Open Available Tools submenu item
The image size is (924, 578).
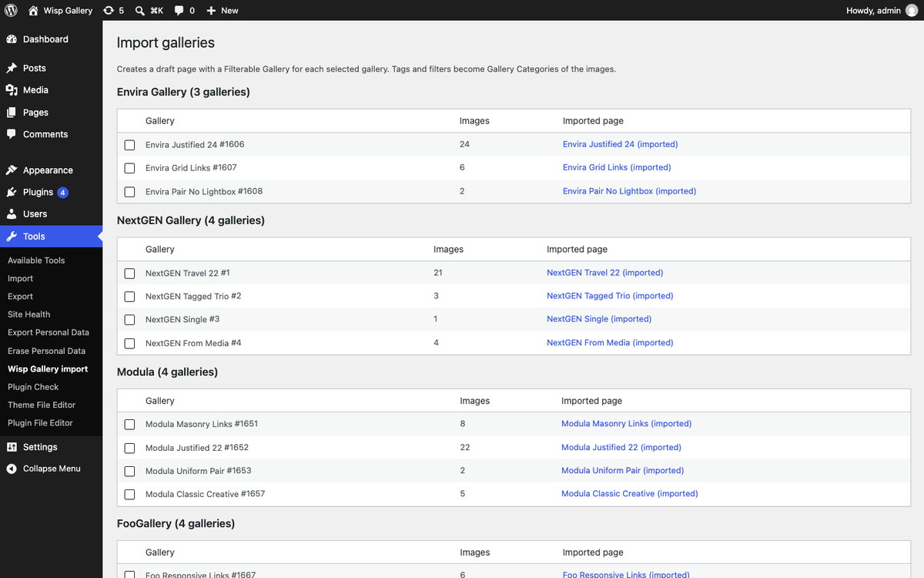[36, 260]
